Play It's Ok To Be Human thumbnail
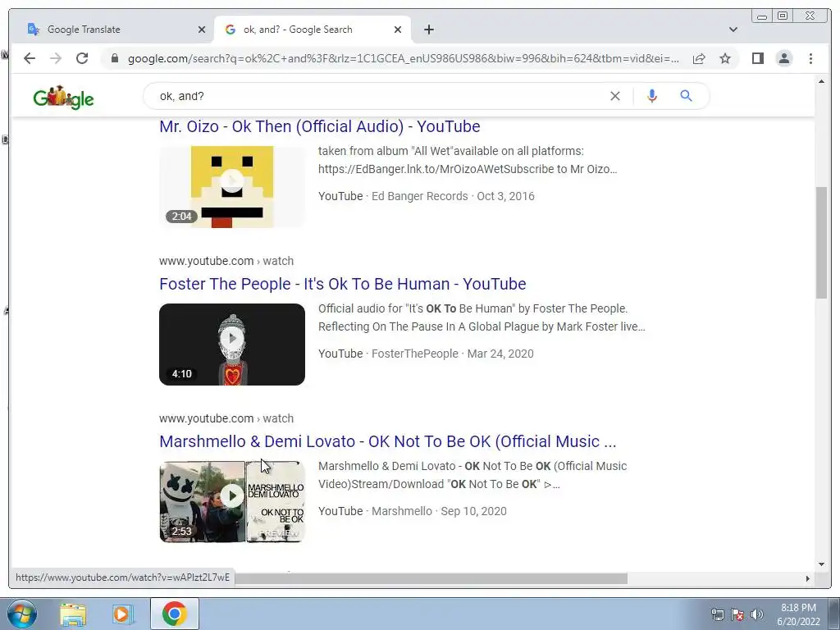The image size is (840, 630). pos(232,345)
